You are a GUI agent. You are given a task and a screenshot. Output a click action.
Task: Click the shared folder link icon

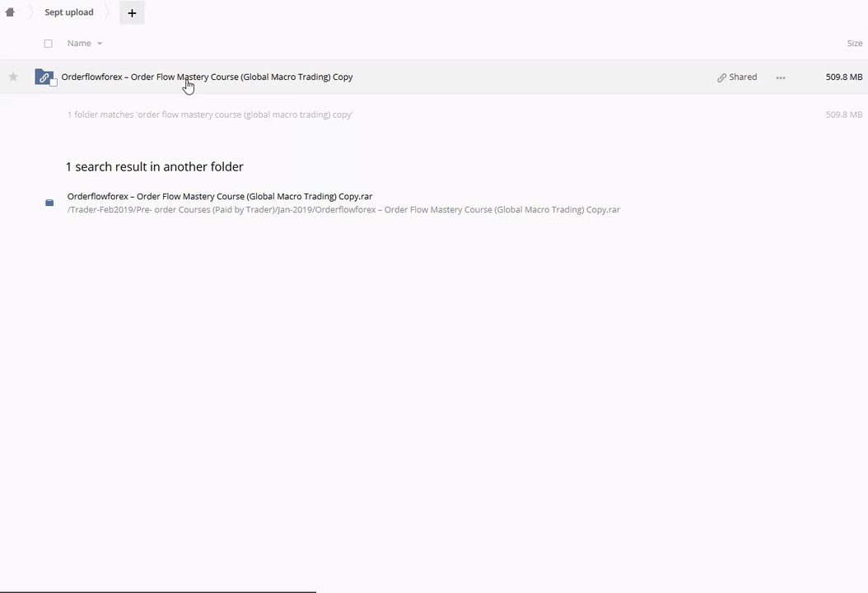43,77
